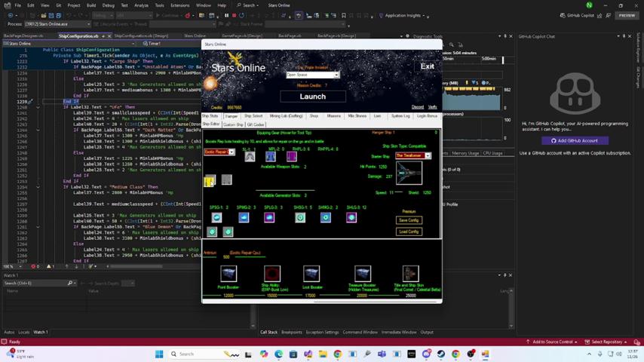Click The Trailburner ship preview image
Screen dimensions: 644x362
[409, 173]
